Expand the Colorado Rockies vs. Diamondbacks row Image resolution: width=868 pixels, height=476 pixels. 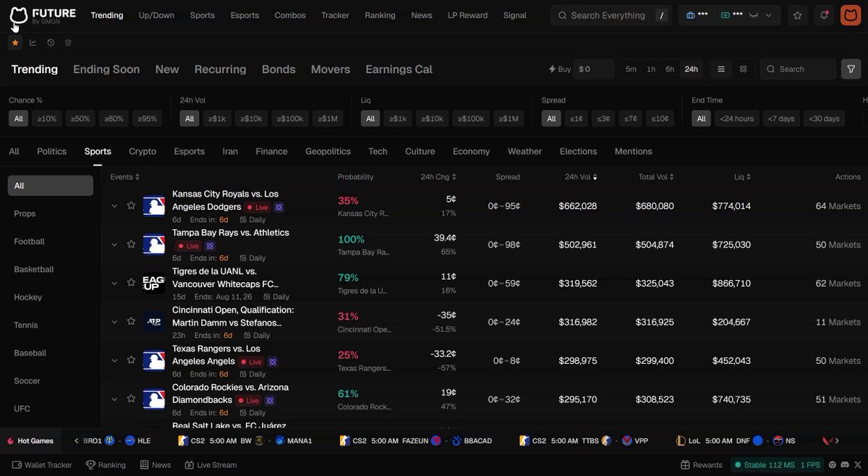pyautogui.click(x=114, y=399)
